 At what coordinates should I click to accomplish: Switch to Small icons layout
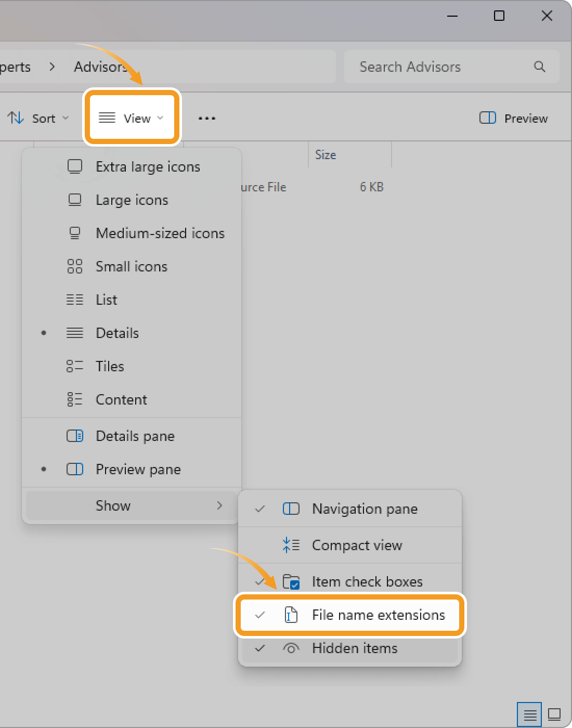pyautogui.click(x=131, y=267)
